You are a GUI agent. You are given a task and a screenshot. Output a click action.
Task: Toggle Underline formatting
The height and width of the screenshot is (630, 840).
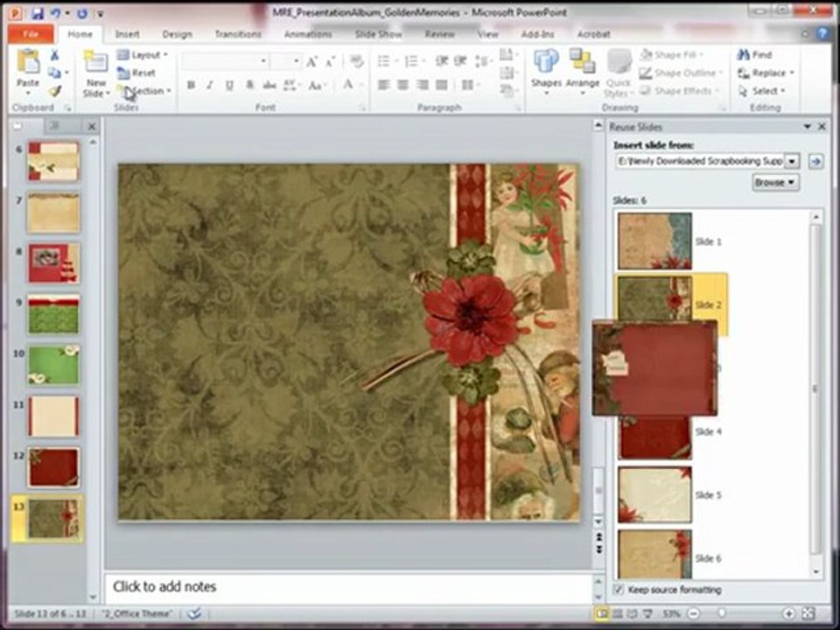(229, 85)
